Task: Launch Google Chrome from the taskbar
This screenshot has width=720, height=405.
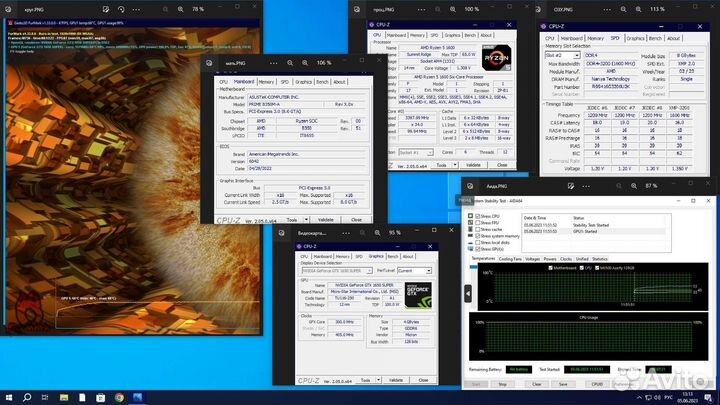Action: click(119, 397)
